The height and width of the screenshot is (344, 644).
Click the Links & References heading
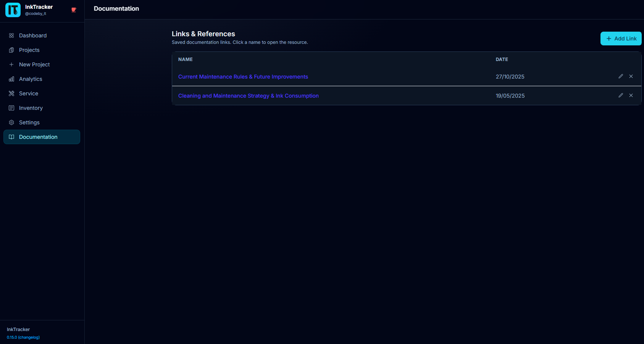(203, 34)
